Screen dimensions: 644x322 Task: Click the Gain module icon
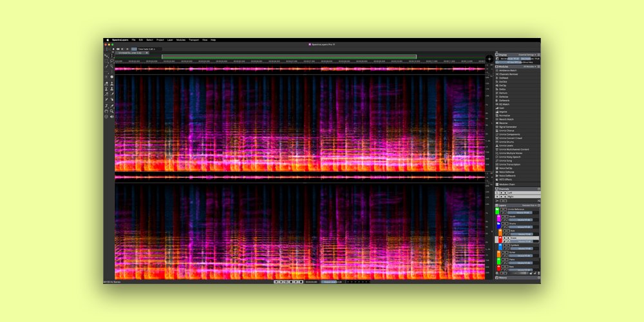[497, 108]
